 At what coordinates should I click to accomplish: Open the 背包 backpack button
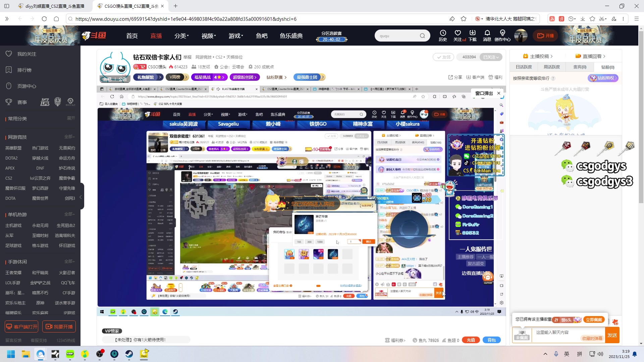click(492, 340)
